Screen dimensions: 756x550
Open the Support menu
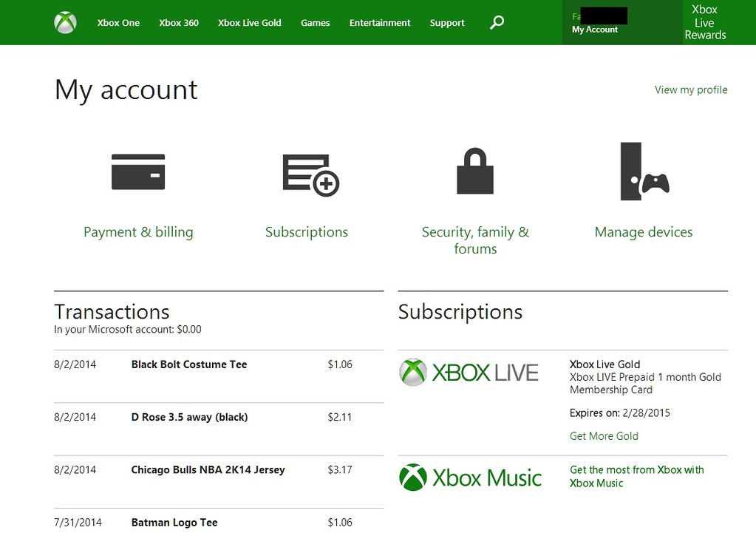[x=447, y=23]
